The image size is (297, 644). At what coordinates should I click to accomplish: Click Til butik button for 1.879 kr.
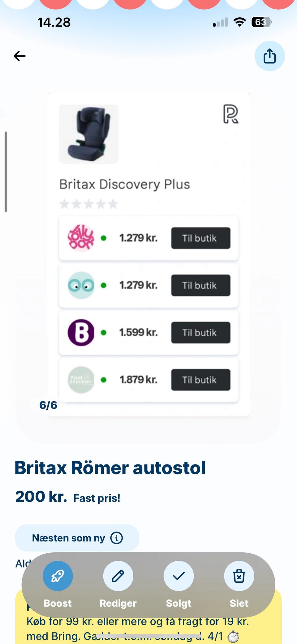tap(200, 380)
